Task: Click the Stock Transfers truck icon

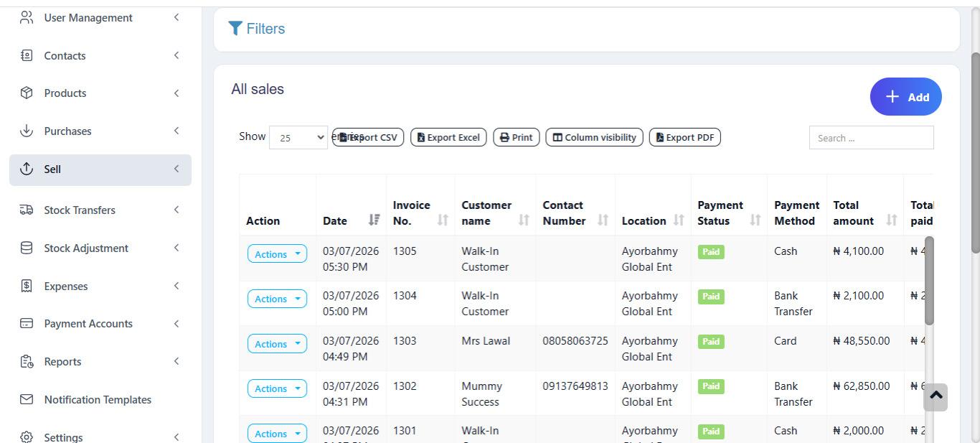Action: click(x=27, y=210)
